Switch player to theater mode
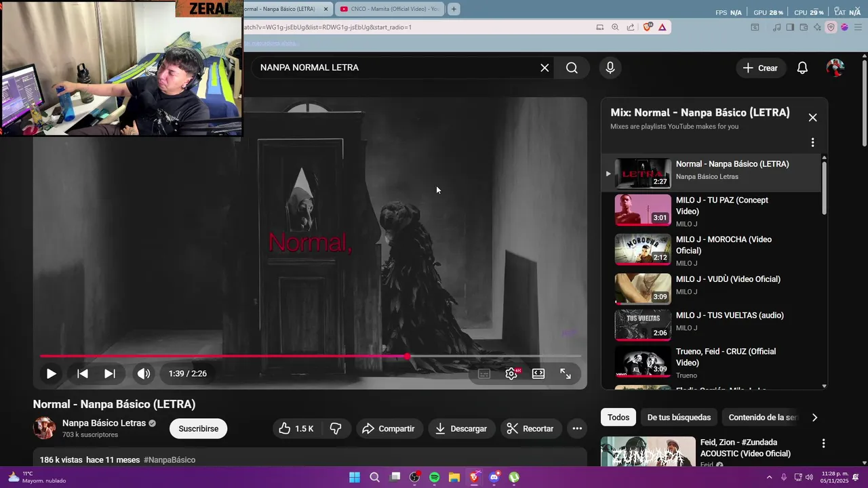 click(x=538, y=373)
